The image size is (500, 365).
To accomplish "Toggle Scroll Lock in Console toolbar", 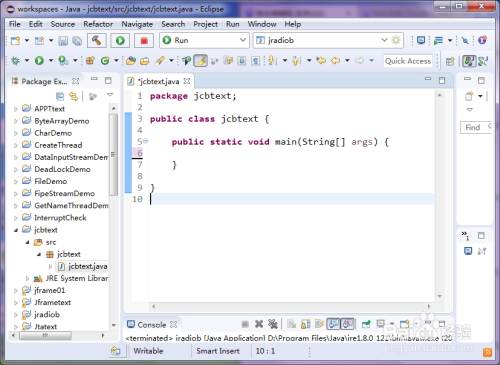I will 306,324.
